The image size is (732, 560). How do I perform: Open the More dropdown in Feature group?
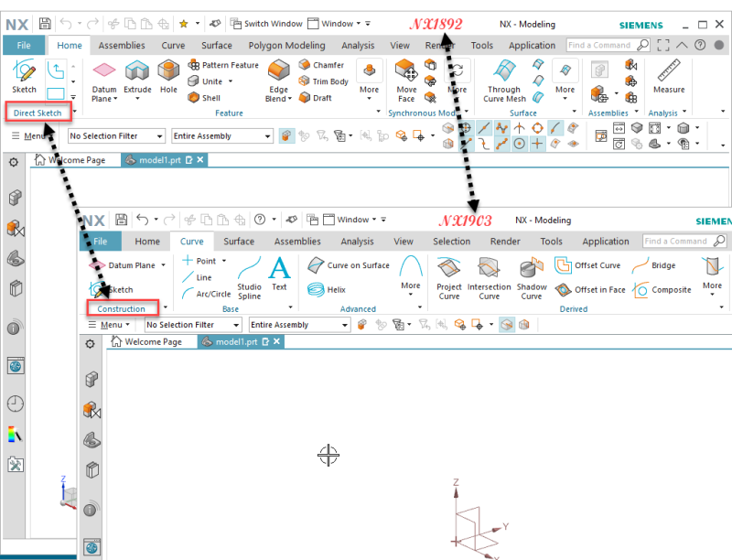tap(370, 79)
